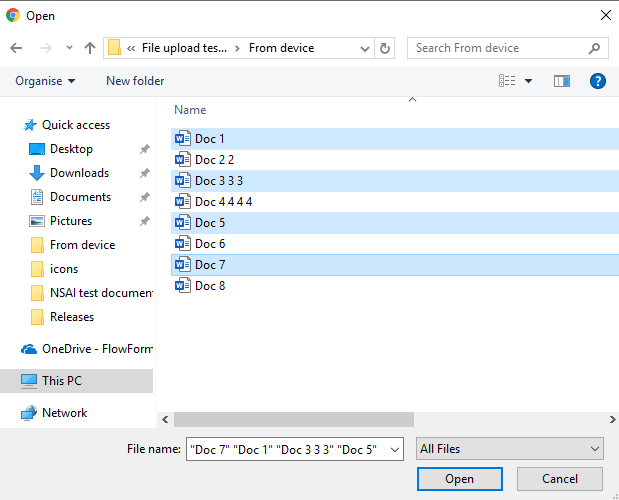Open the Organise menu
This screenshot has width=619, height=500.
pyautogui.click(x=45, y=81)
